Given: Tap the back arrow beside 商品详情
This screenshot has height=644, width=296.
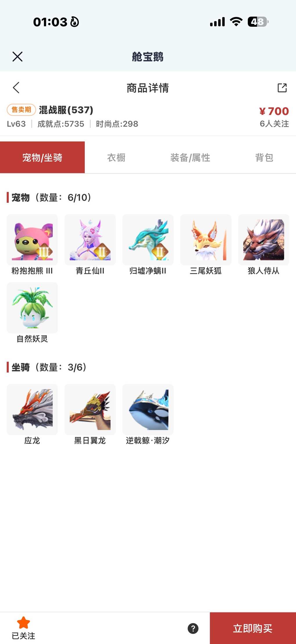Looking at the screenshot, I should tap(16, 87).
